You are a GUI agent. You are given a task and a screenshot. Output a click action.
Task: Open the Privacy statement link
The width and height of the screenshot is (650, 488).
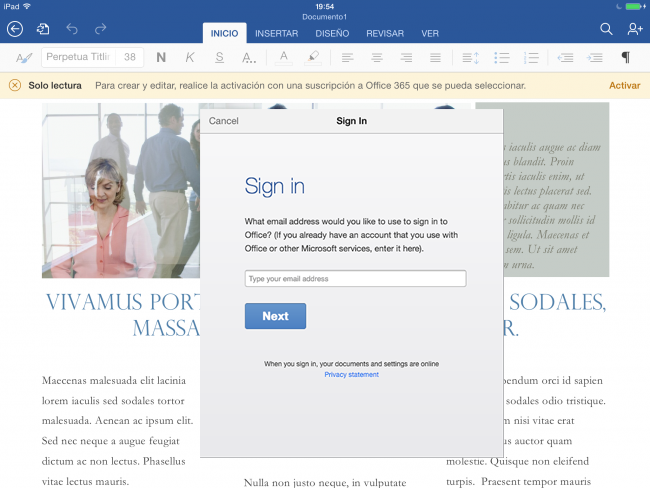[x=351, y=374]
